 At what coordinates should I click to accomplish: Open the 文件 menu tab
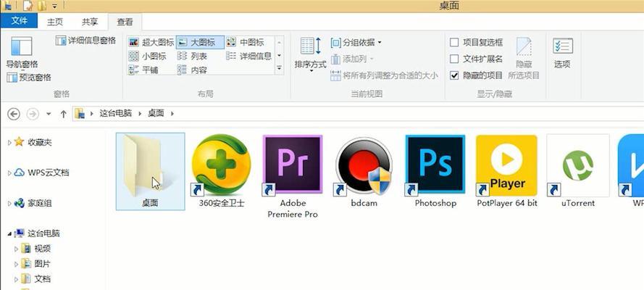[x=19, y=20]
